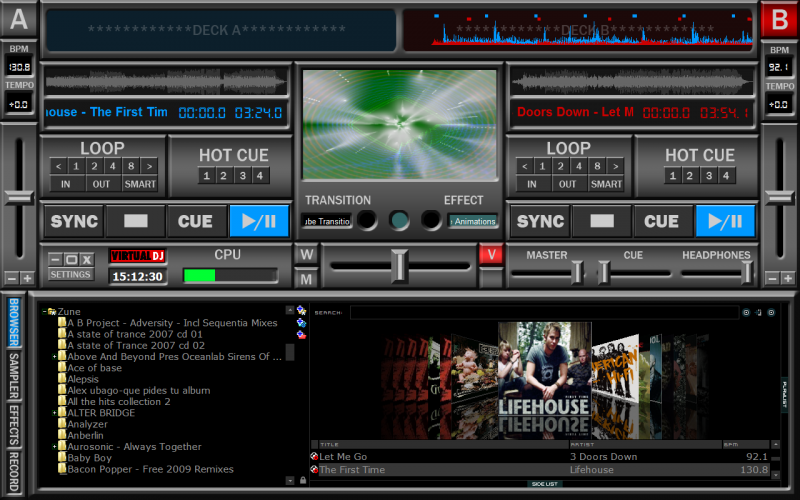Click the Deck B pitch plus button
Screen dimensions: 800x500
point(788,278)
